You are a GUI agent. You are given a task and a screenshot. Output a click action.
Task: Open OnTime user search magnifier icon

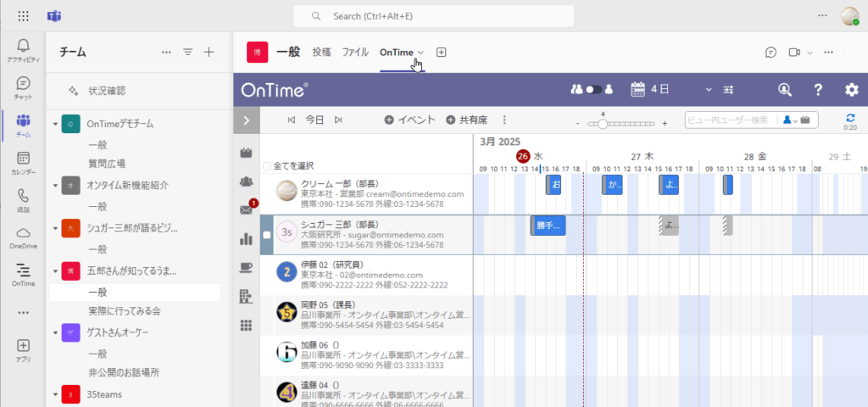pos(784,90)
